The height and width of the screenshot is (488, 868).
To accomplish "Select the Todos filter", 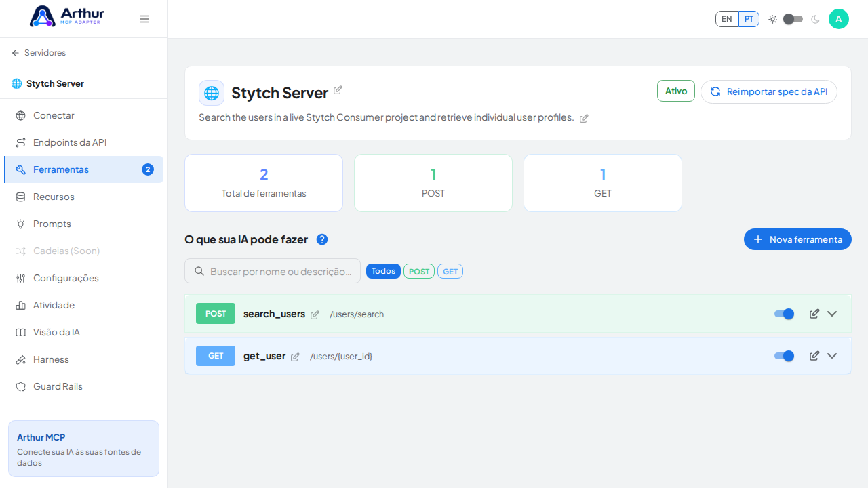I will point(383,271).
